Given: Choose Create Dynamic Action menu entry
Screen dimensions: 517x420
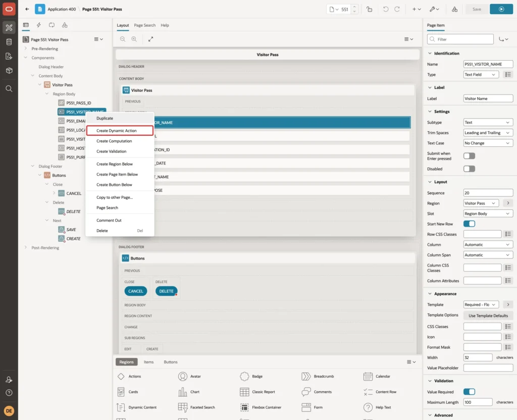Looking at the screenshot, I should pyautogui.click(x=120, y=131).
